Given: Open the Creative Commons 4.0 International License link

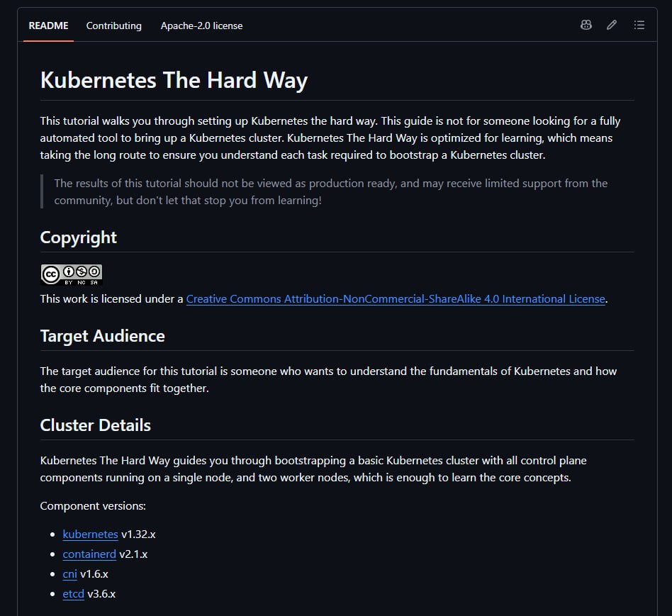Looking at the screenshot, I should click(396, 298).
